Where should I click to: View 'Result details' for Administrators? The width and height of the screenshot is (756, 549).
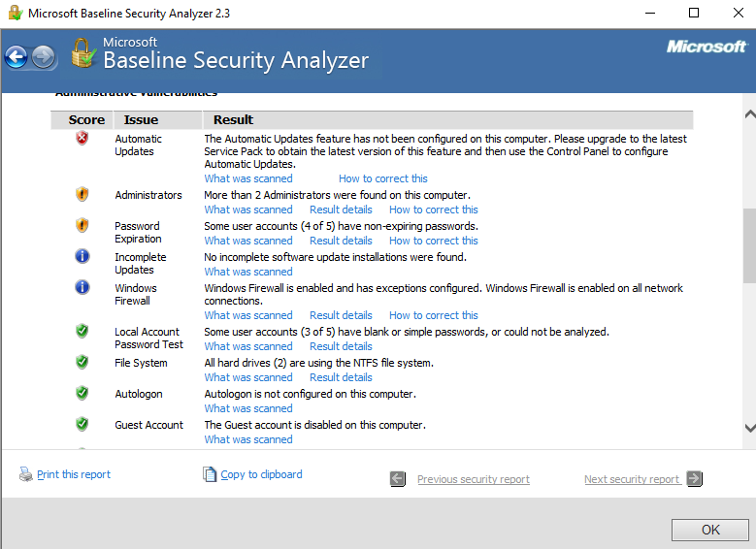[341, 210]
